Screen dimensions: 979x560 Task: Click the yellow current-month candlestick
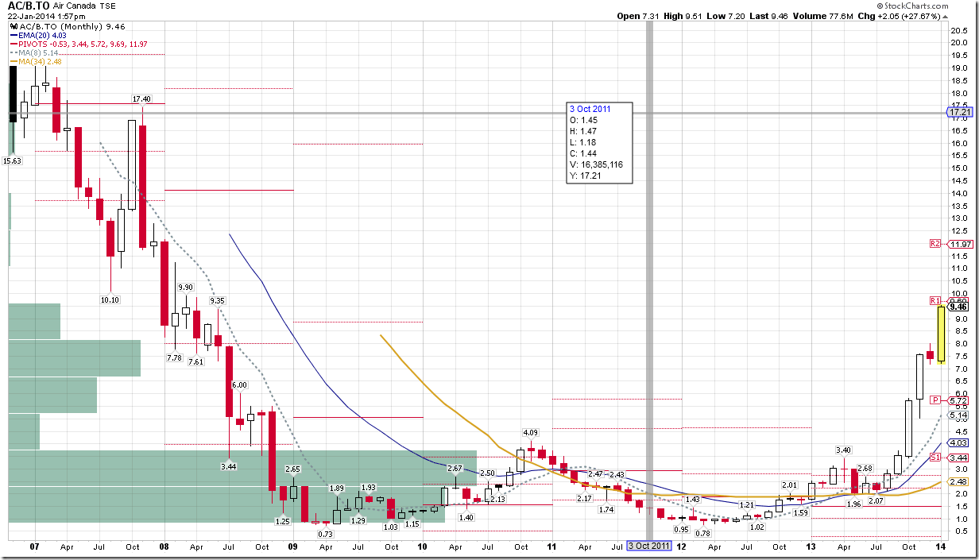[940, 334]
